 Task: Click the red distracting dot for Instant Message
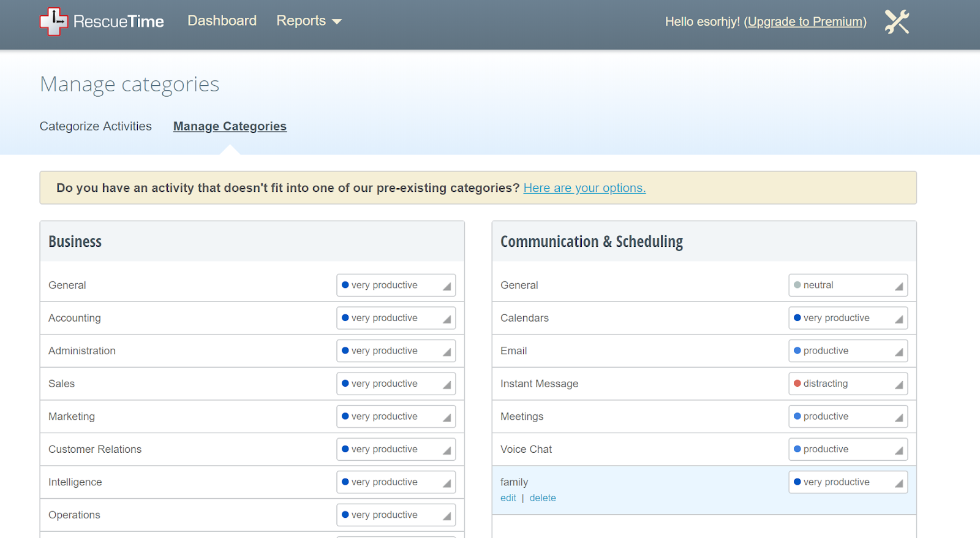(x=797, y=384)
